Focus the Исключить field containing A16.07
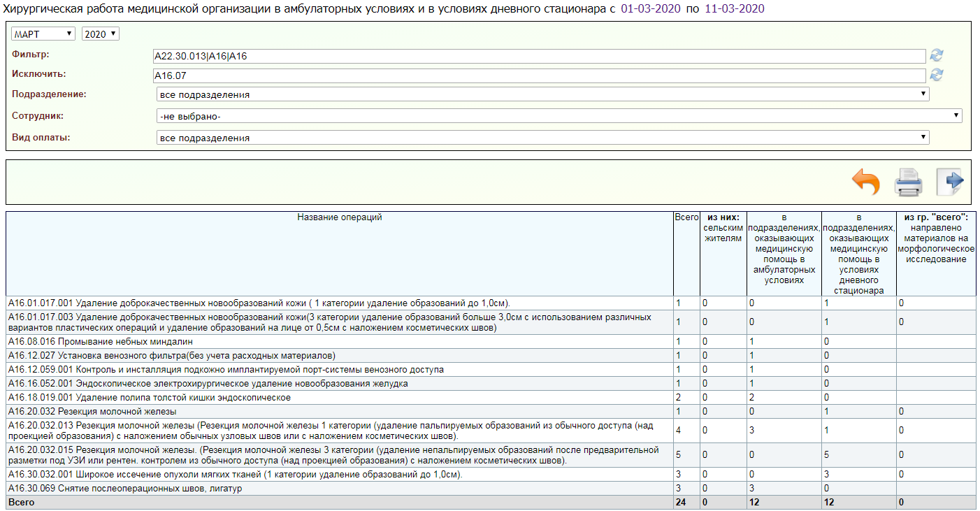 coord(538,75)
